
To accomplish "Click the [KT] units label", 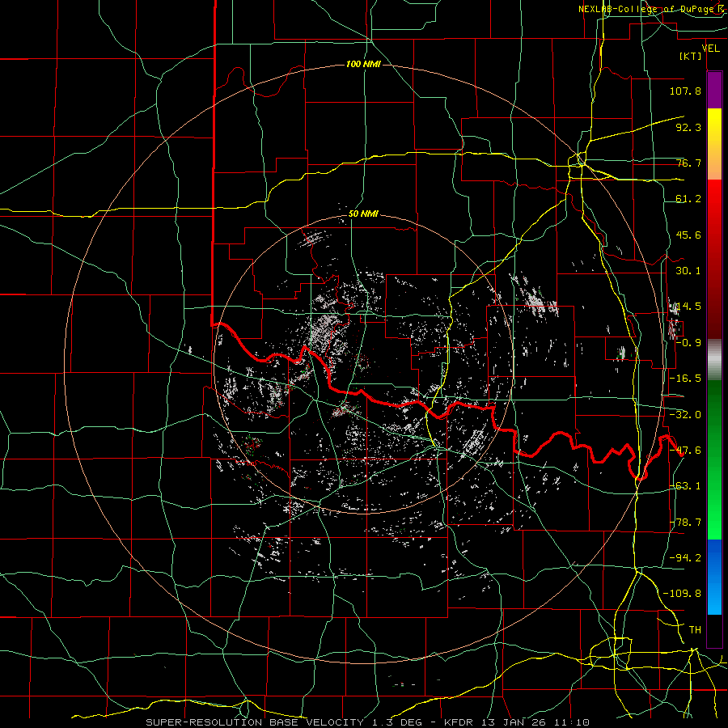I will pyautogui.click(x=691, y=56).
